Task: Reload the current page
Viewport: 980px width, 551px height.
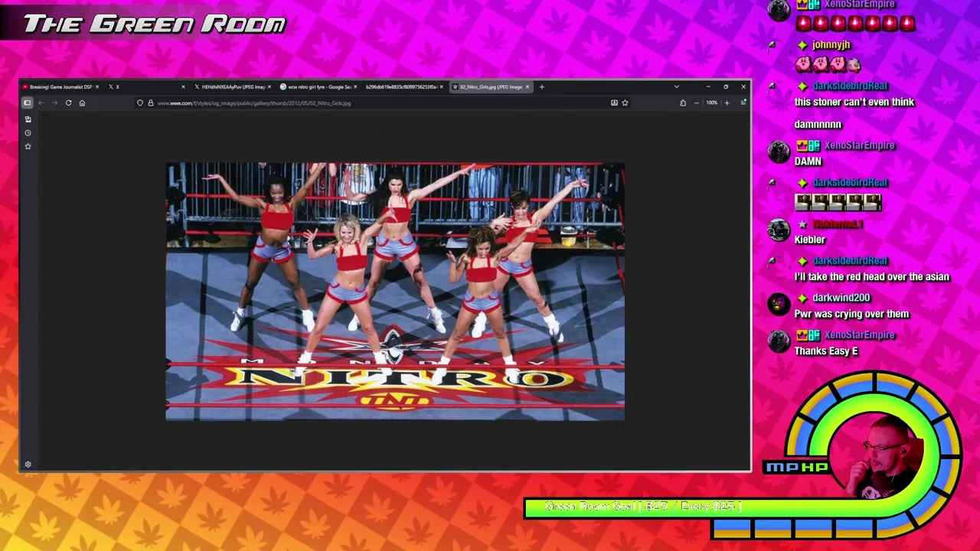Action: [68, 103]
